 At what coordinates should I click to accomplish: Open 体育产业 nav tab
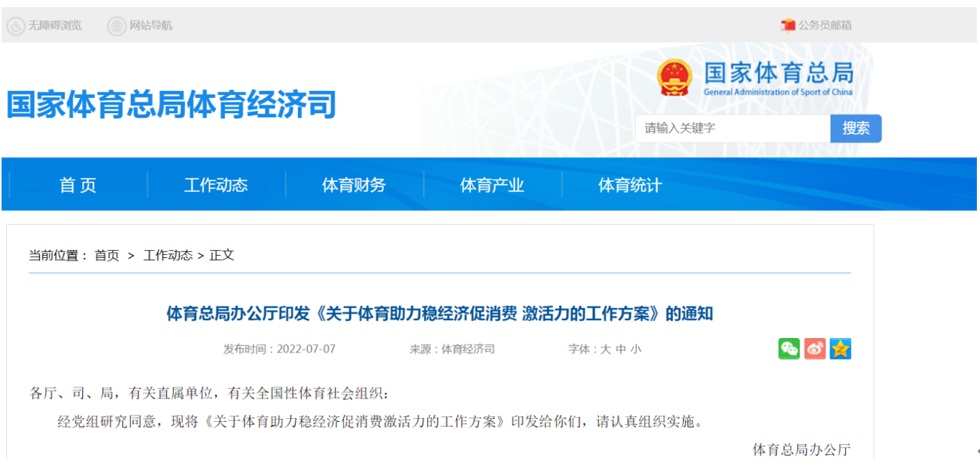(x=492, y=185)
